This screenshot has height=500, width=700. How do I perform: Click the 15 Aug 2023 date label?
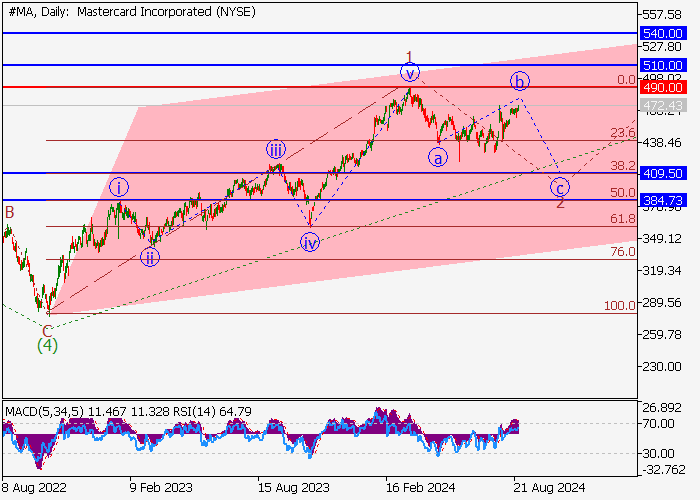click(x=293, y=487)
